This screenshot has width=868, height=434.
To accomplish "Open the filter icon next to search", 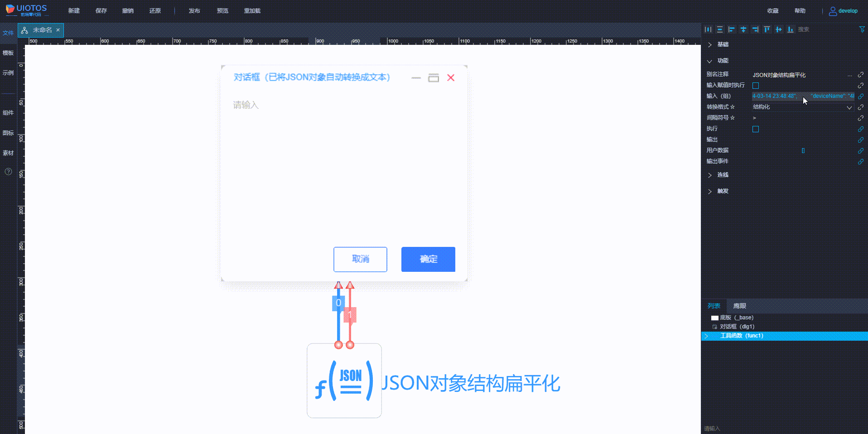I will (x=862, y=29).
